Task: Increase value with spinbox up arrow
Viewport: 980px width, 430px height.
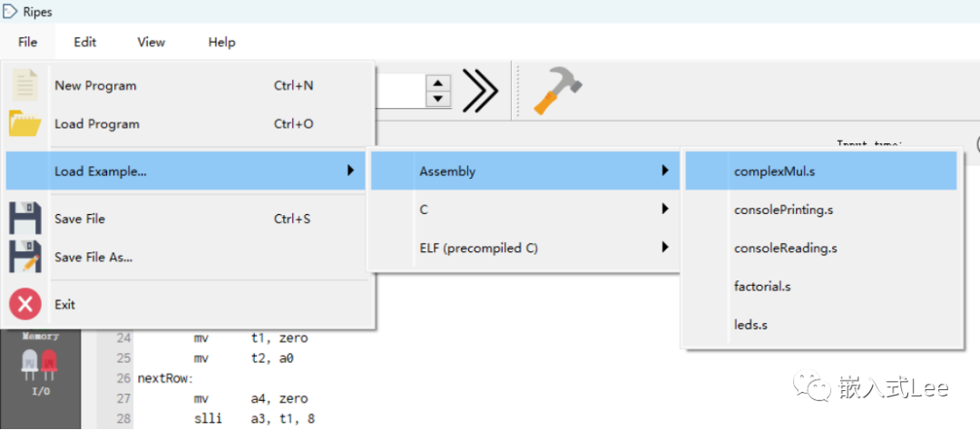Action: point(438,82)
